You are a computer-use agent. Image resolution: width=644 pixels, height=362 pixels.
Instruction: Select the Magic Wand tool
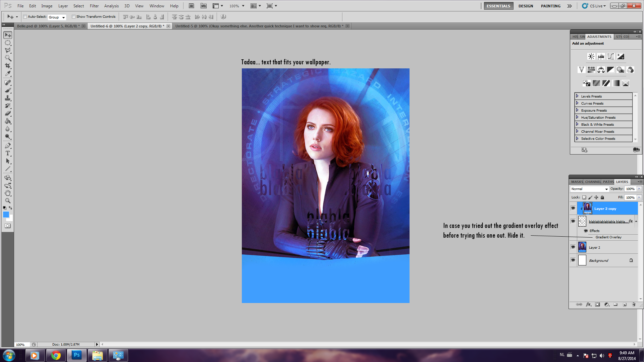(x=8, y=58)
